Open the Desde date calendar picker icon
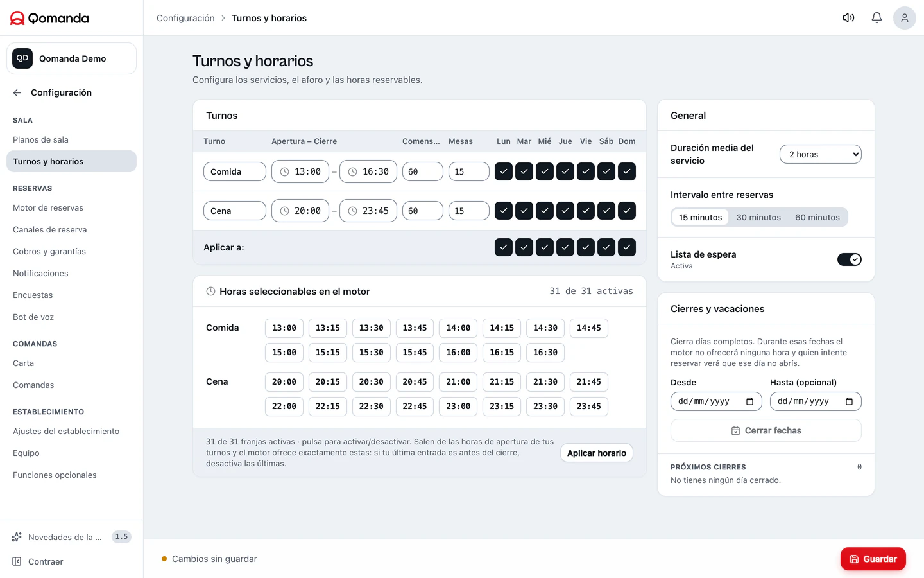The height and width of the screenshot is (578, 924). click(749, 401)
